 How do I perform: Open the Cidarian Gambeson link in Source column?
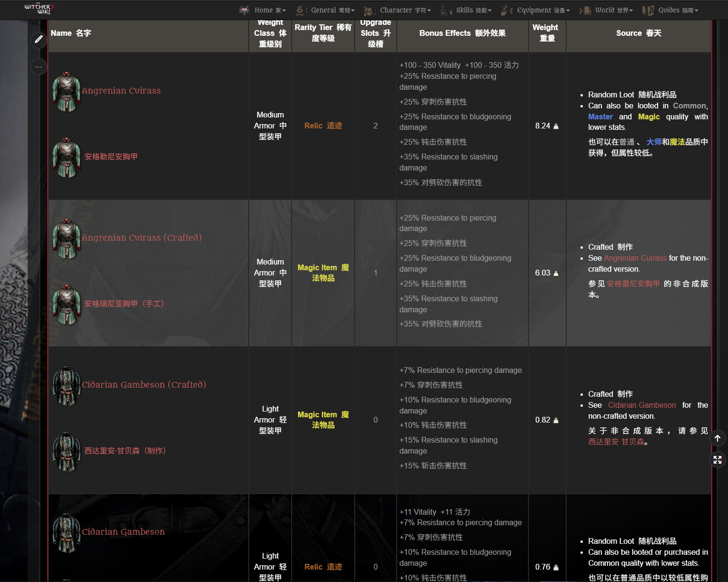642,405
